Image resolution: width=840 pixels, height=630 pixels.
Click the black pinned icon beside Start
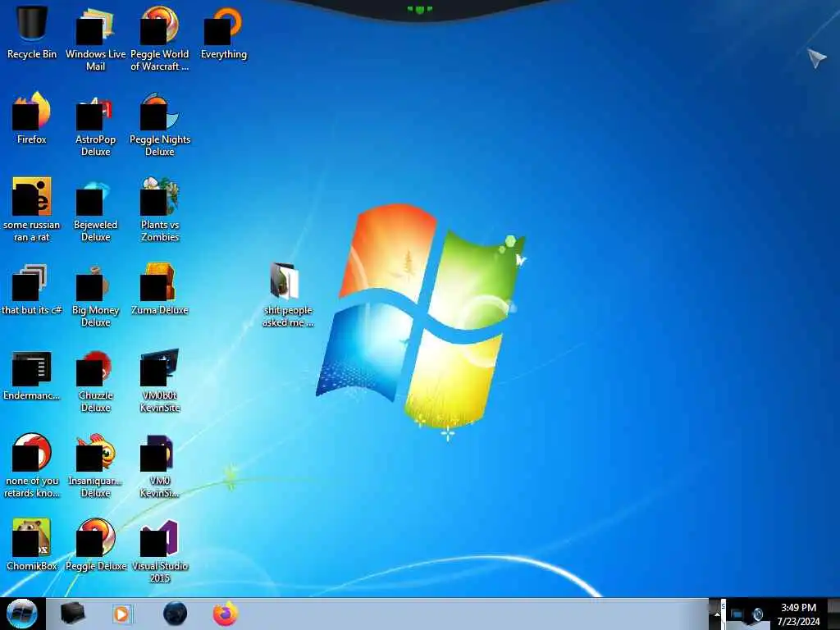[x=72, y=614]
